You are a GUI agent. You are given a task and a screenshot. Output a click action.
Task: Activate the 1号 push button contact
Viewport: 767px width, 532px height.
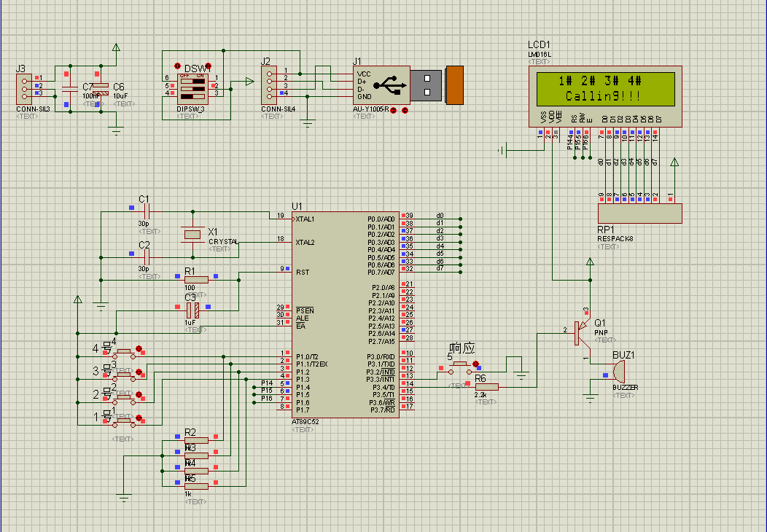123,421
